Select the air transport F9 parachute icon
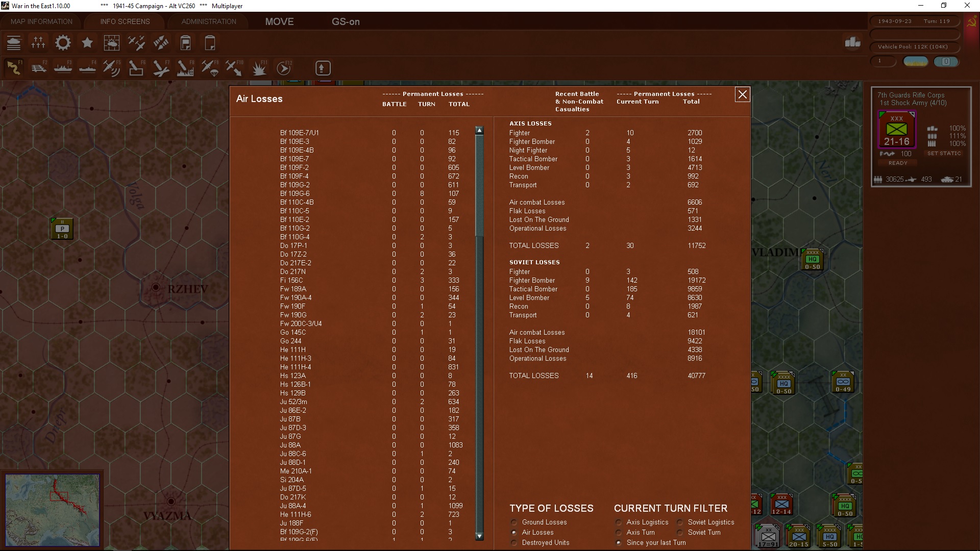980x551 pixels. tap(210, 68)
